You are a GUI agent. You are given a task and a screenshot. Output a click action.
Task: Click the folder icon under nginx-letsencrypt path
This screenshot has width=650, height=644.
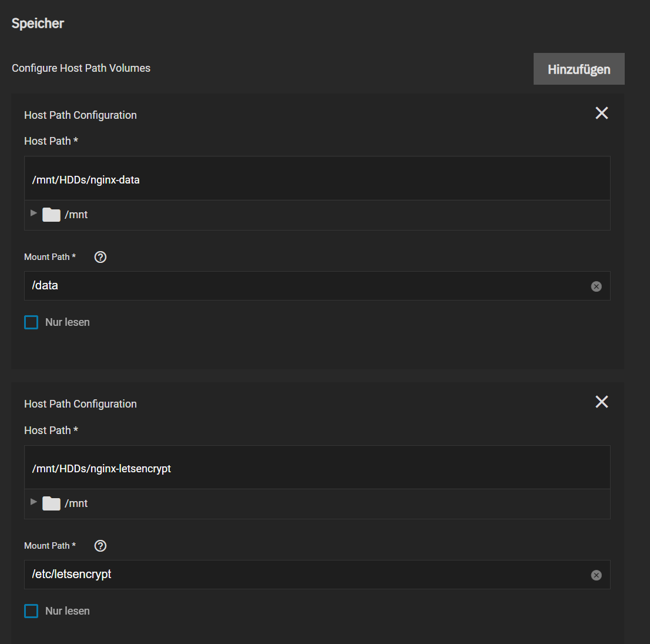[52, 503]
